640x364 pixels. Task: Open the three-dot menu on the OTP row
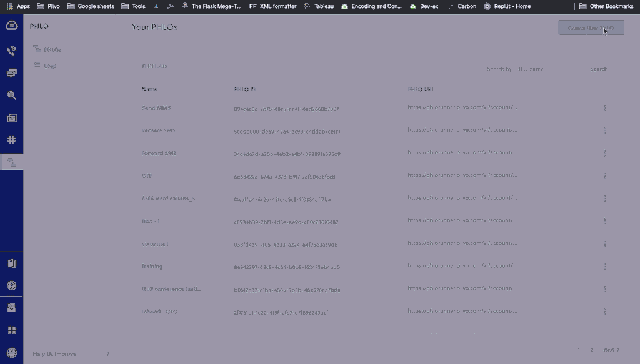[604, 176]
